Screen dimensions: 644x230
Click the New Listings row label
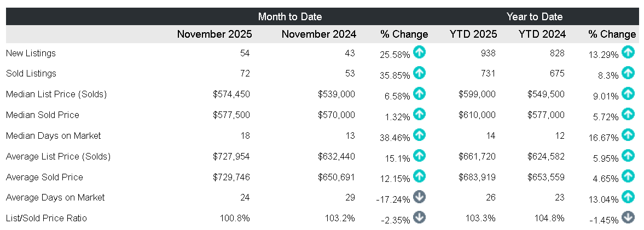point(31,53)
